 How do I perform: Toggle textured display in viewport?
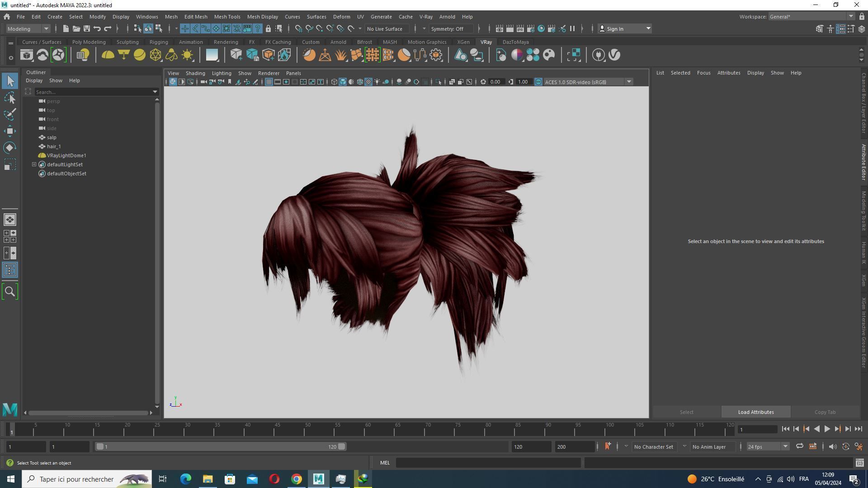coord(368,82)
